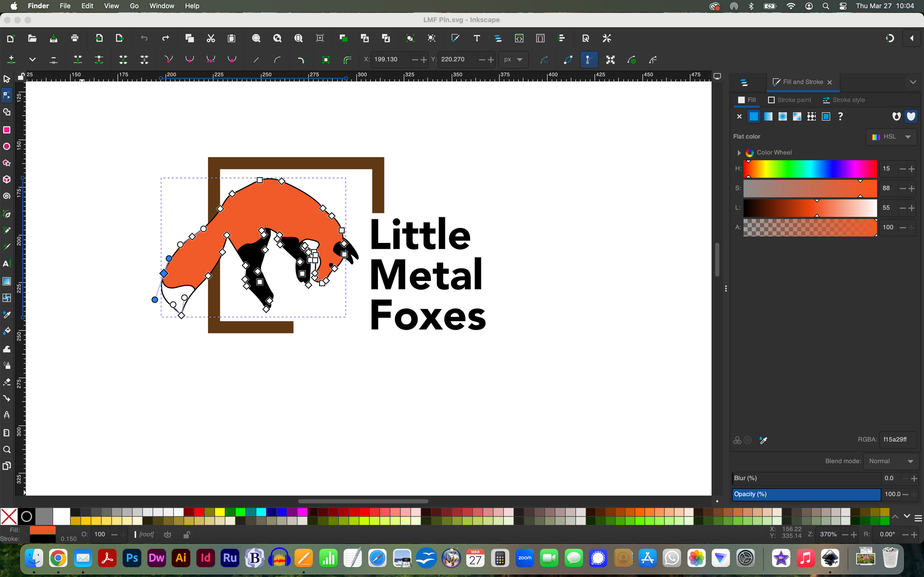The image size is (924, 577).
Task: Select the Zoom tool in toolbox
Action: pyautogui.click(x=7, y=449)
